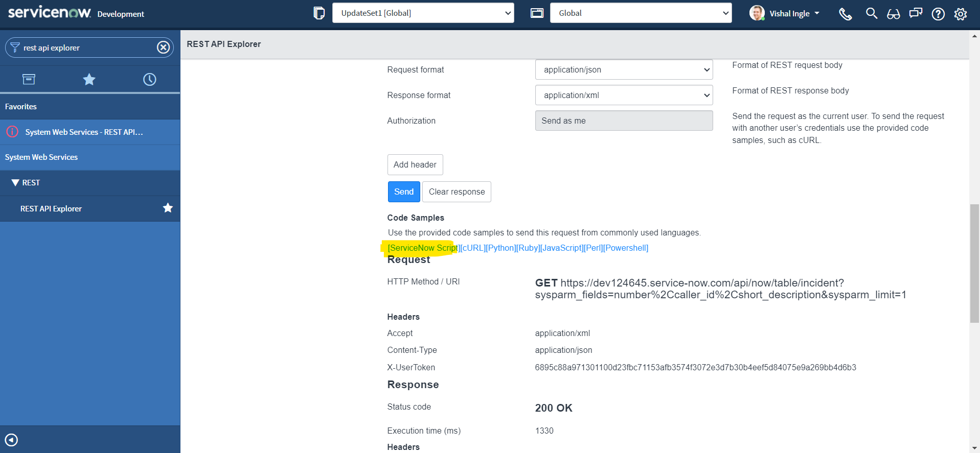Click the REST API Explorer page title
The width and height of the screenshot is (980, 453).
click(x=224, y=44)
